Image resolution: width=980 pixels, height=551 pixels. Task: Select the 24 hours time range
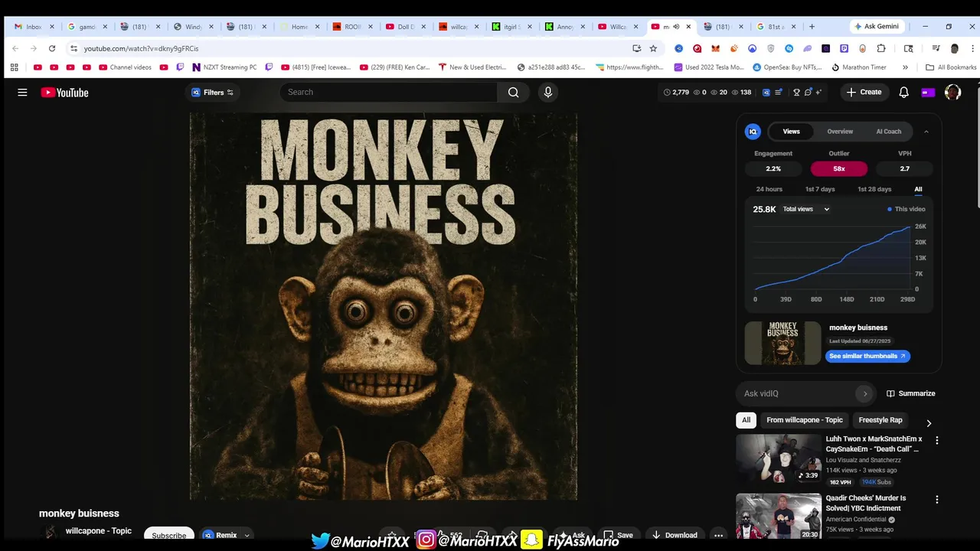pos(769,189)
